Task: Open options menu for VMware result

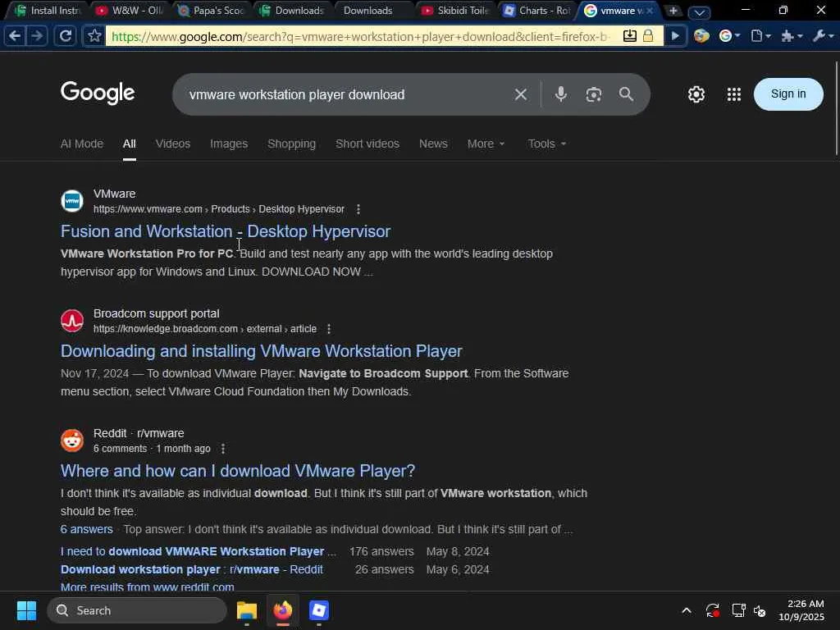Action: point(358,209)
